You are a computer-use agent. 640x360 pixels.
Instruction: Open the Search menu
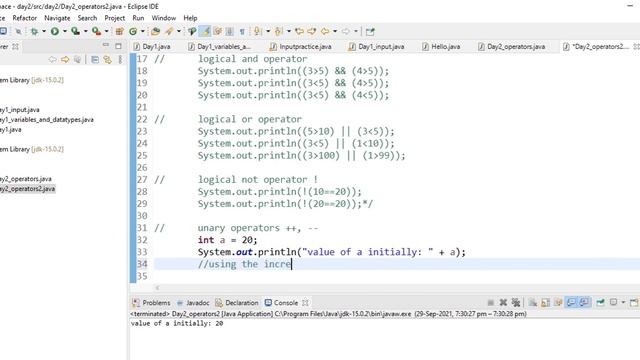pyautogui.click(x=87, y=18)
